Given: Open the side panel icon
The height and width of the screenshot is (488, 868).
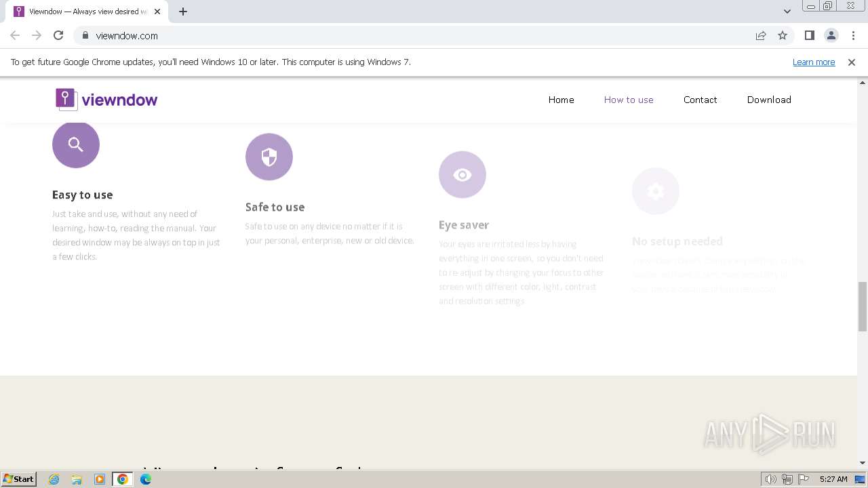Looking at the screenshot, I should click(x=809, y=35).
